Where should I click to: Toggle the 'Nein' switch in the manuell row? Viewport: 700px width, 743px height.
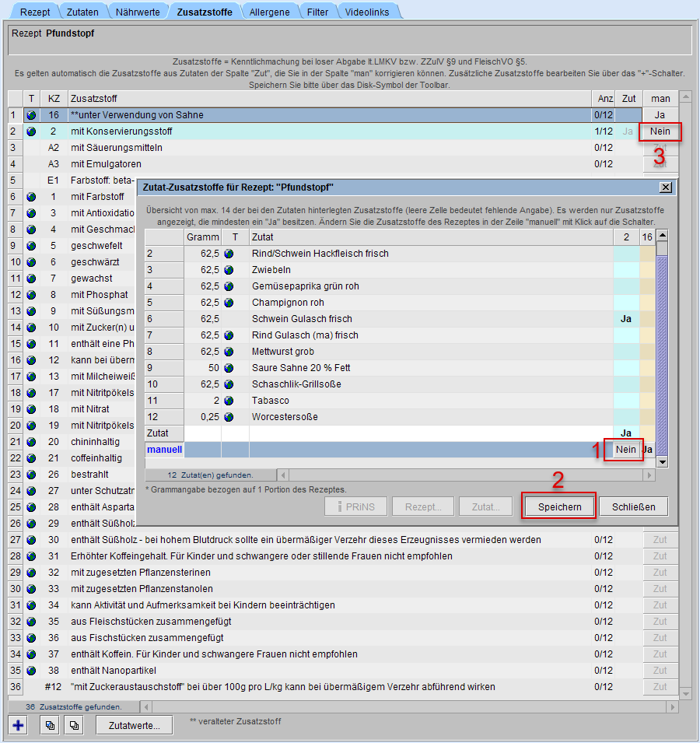(625, 450)
